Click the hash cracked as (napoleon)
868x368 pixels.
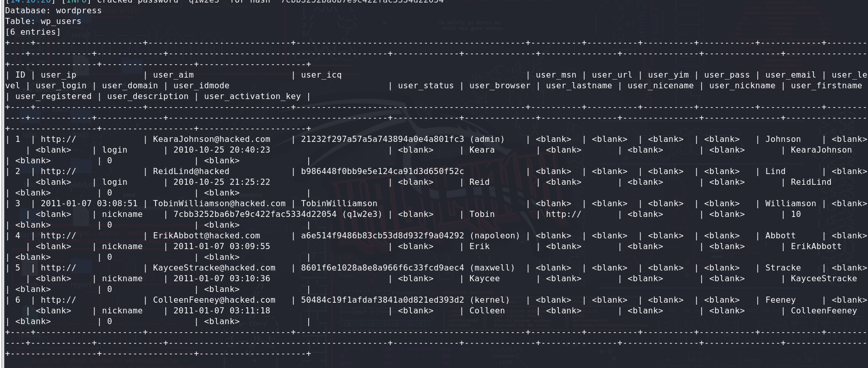(382, 236)
